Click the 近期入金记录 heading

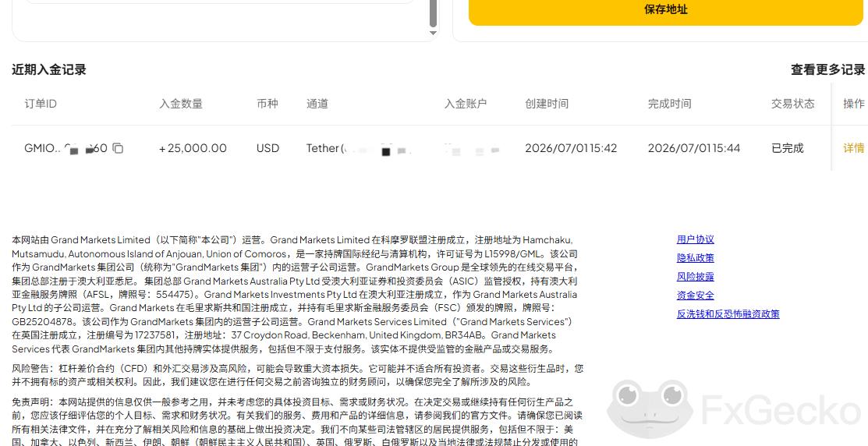49,69
